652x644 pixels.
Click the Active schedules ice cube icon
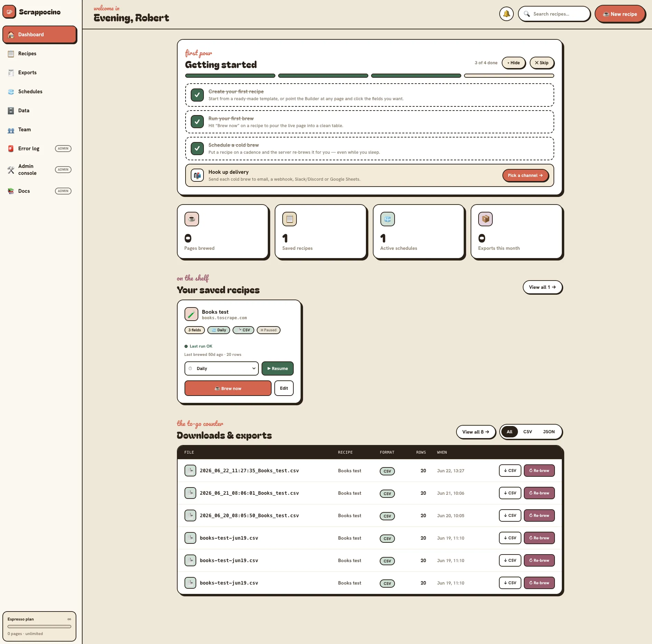[388, 219]
